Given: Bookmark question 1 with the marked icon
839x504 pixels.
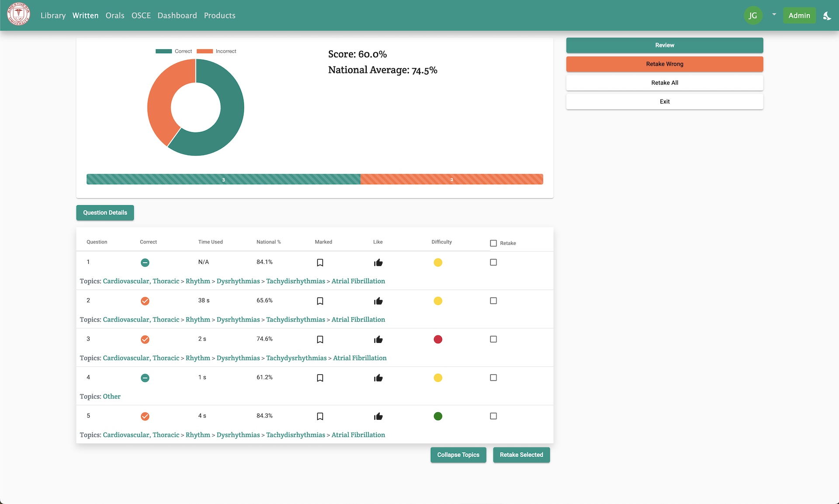Looking at the screenshot, I should coord(320,262).
